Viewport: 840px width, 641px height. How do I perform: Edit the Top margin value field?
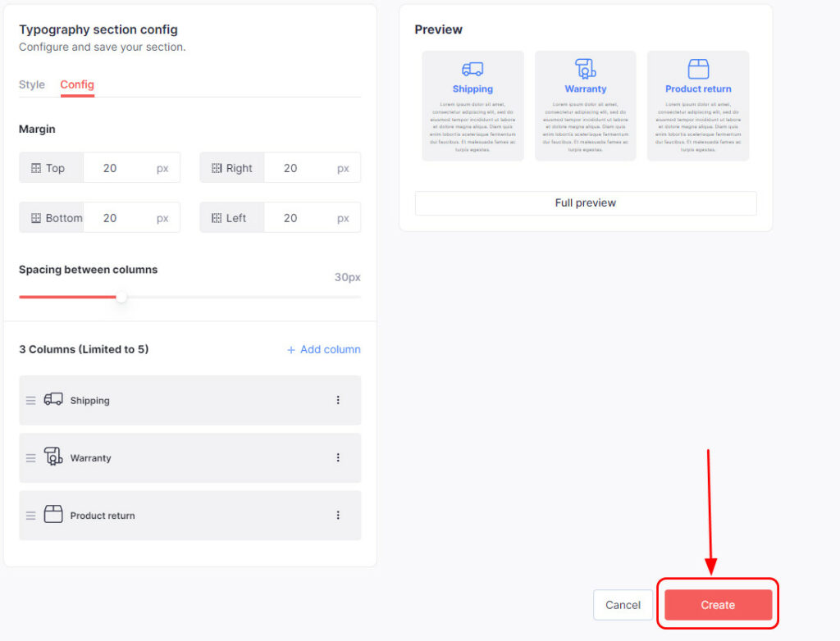[x=131, y=168]
